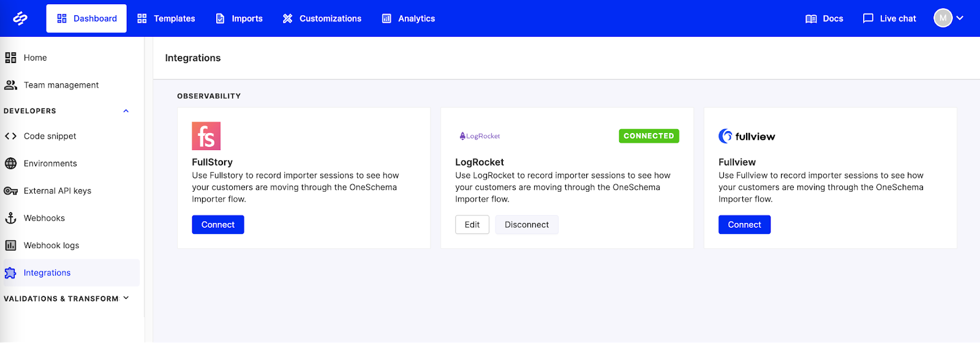980x343 pixels.
Task: Click the VALIDATIONS & TRANSFORM header text
Action: coord(61,299)
